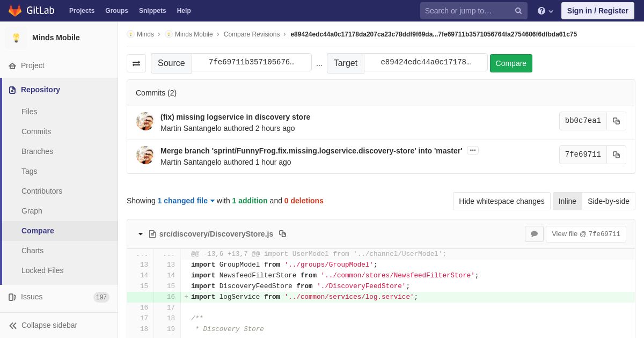Click View file @ 7fe69711 button
644x338 pixels.
pyautogui.click(x=586, y=234)
